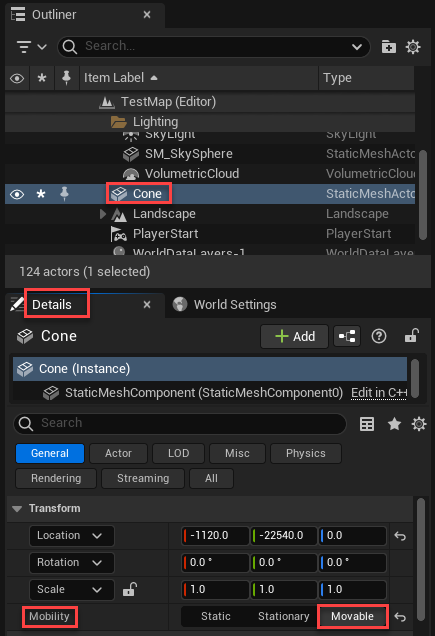
Task: Open the Outliner search history dropdown
Action: pos(357,47)
